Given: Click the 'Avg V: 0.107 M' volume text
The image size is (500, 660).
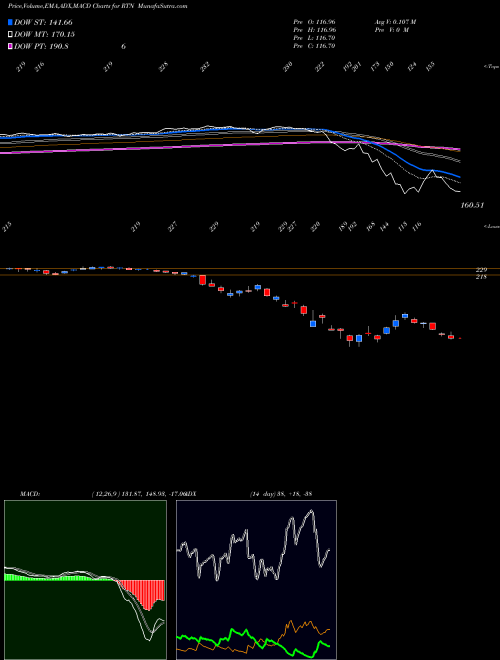Looking at the screenshot, I should pyautogui.click(x=395, y=22).
